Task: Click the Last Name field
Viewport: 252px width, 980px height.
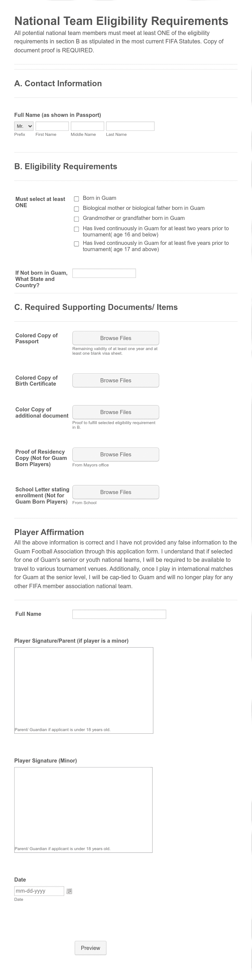Action: coord(130,126)
